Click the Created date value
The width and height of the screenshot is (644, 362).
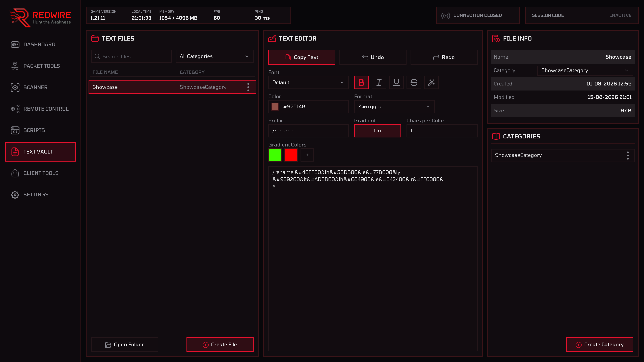(609, 84)
